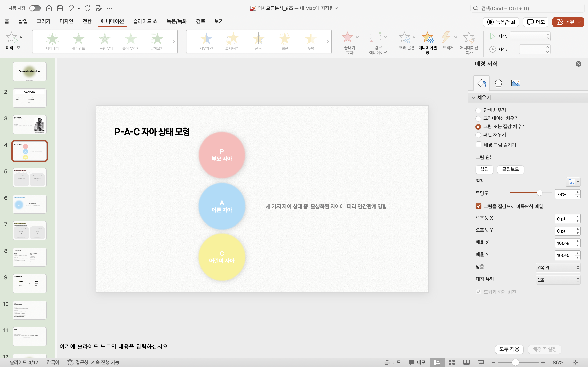Viewport: 588px width, 367px height.
Task: Collapse the 채우기 section
Action: (473, 98)
